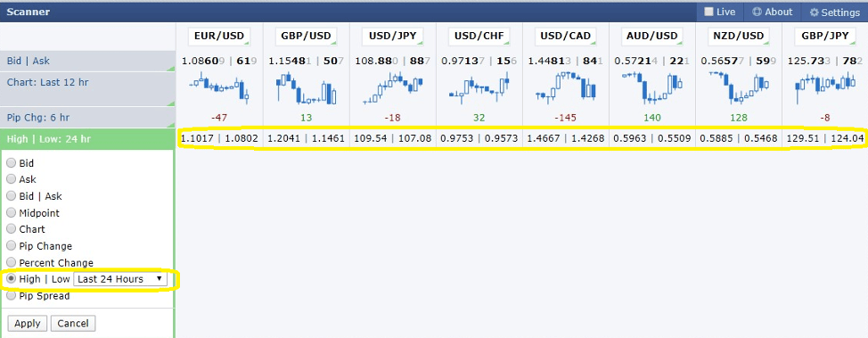Open the USD/CAD candlestick chart

tap(565, 87)
